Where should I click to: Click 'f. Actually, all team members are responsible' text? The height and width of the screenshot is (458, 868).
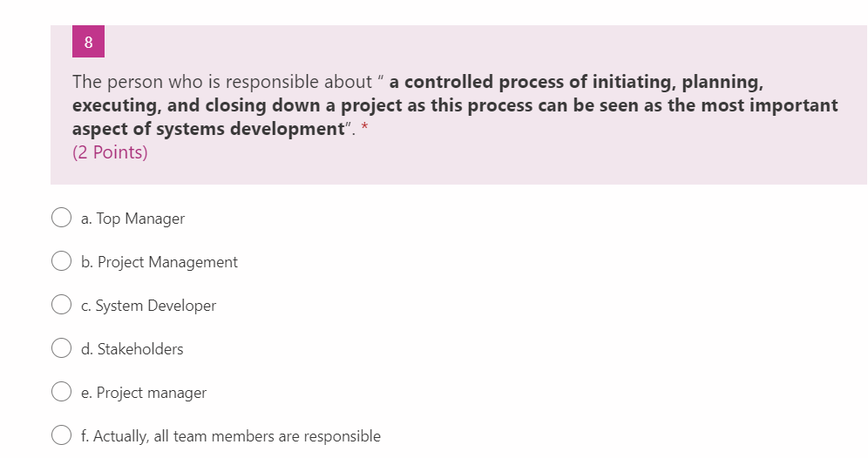pyautogui.click(x=230, y=436)
